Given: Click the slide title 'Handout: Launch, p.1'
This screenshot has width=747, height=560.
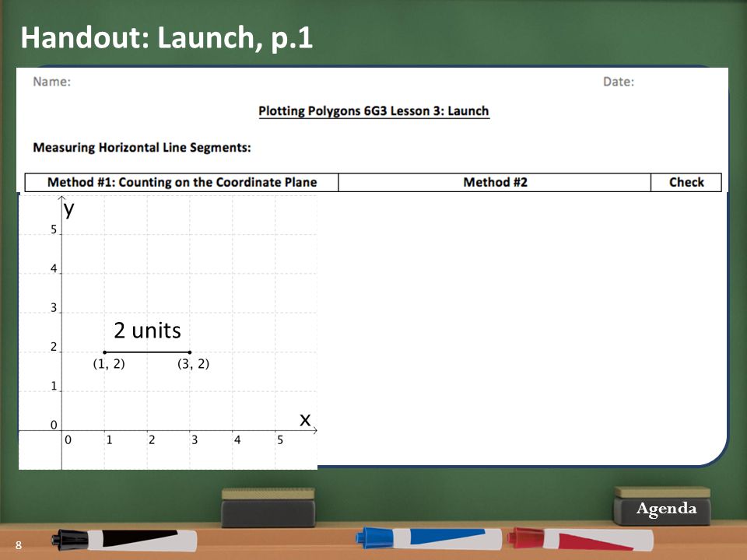Looking at the screenshot, I should (167, 37).
